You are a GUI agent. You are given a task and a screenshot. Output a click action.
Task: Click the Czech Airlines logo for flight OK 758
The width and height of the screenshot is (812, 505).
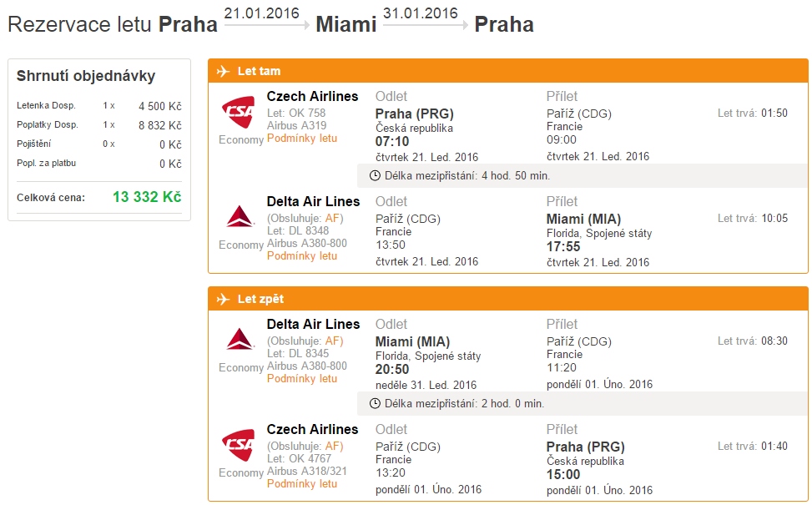[238, 111]
